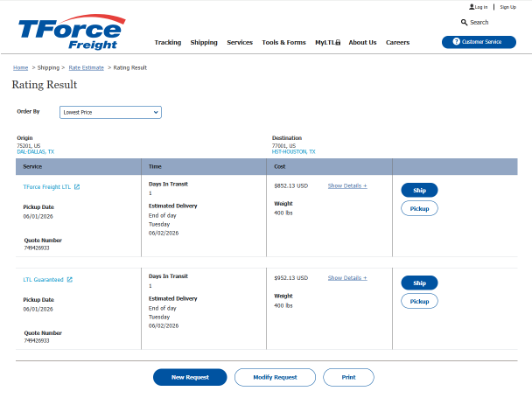This screenshot has height=398, width=532.
Task: Click the search magnifier icon
Action: coord(464,23)
